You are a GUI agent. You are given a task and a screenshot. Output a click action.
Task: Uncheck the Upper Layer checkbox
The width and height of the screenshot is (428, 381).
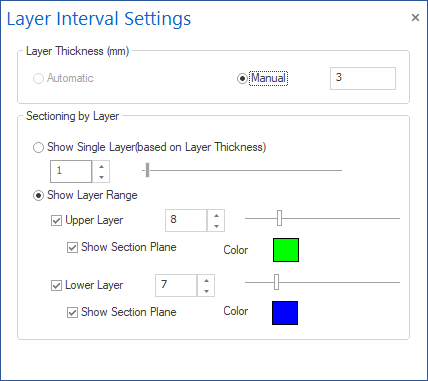click(x=56, y=220)
